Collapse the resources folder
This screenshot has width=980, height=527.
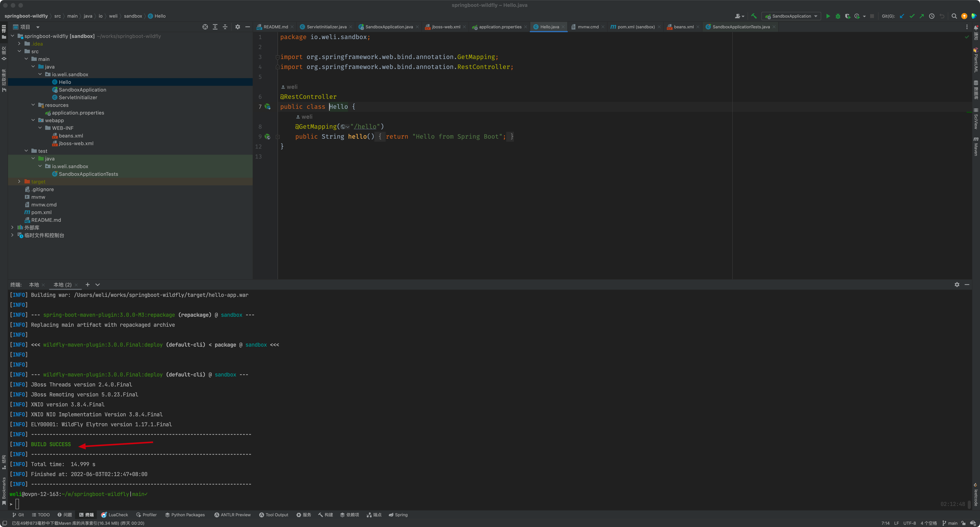click(33, 105)
